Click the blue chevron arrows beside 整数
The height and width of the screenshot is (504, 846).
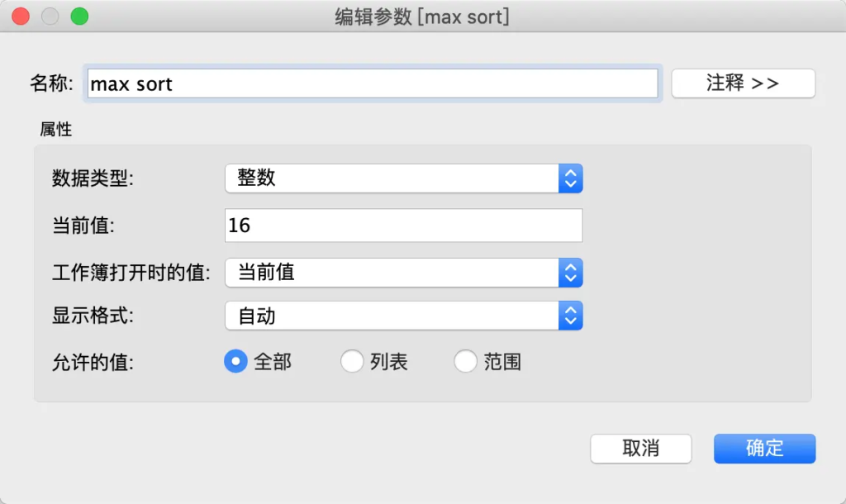570,178
